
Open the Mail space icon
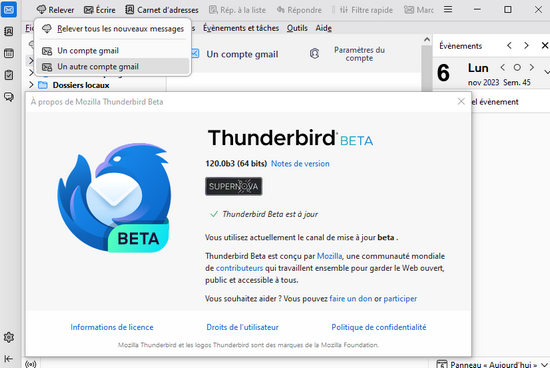(x=9, y=9)
